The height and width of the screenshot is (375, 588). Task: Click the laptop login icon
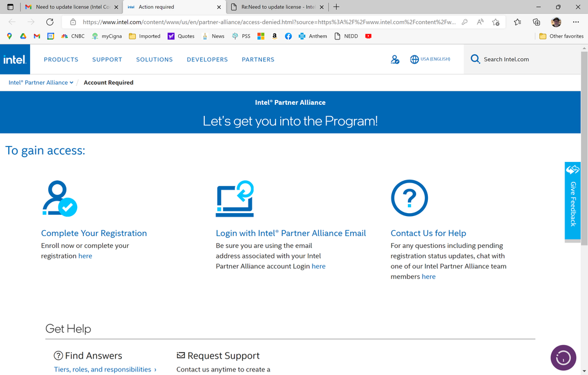tap(235, 199)
